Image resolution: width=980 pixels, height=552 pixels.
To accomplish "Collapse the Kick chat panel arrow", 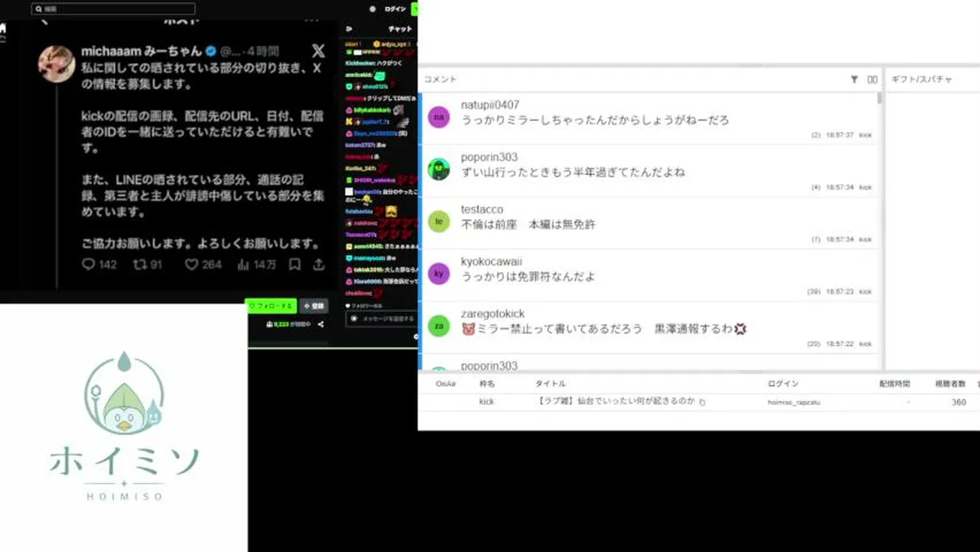I will 349,29.
